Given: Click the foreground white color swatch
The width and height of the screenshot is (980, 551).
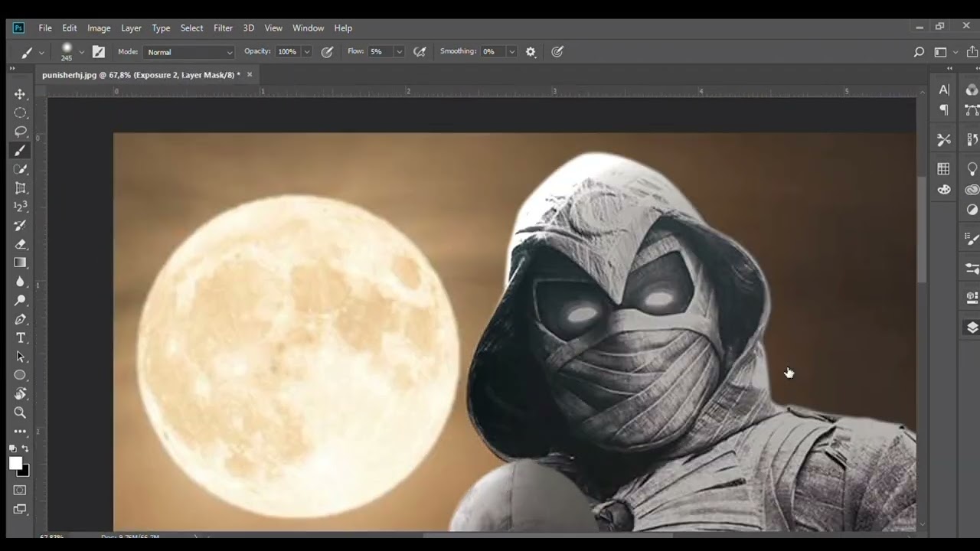Looking at the screenshot, I should point(15,463).
